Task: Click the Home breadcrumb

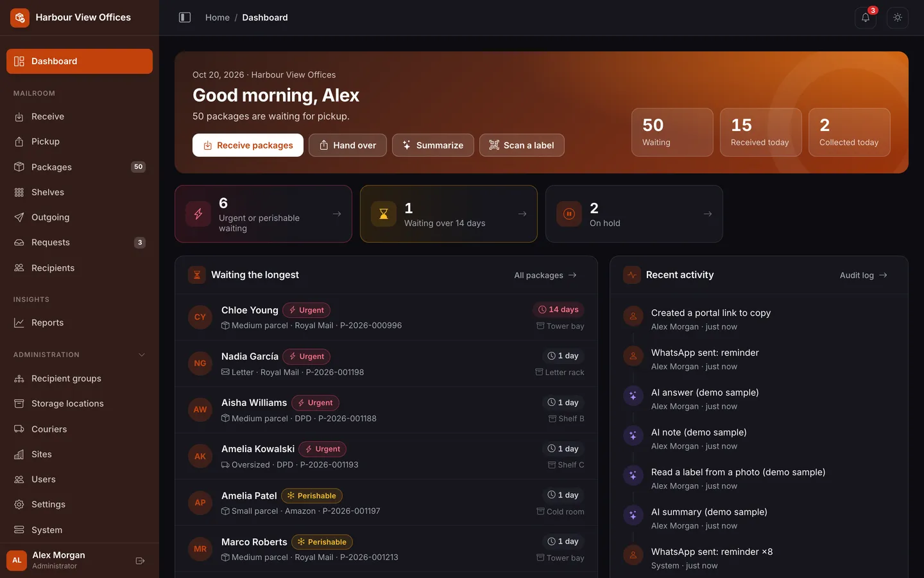Action: pos(218,17)
